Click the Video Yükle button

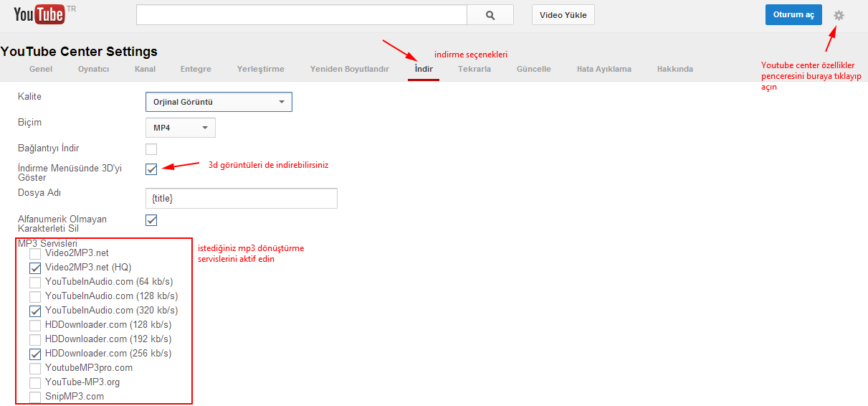click(x=563, y=15)
